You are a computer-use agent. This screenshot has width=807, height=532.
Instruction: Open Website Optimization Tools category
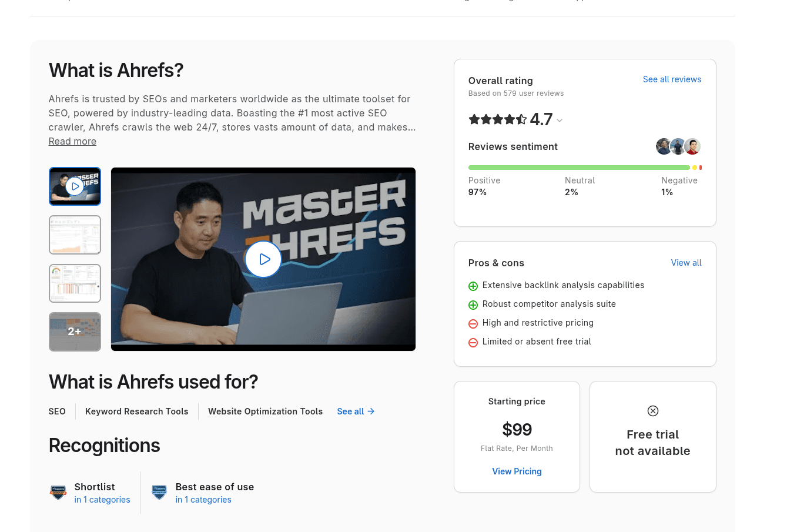point(265,411)
